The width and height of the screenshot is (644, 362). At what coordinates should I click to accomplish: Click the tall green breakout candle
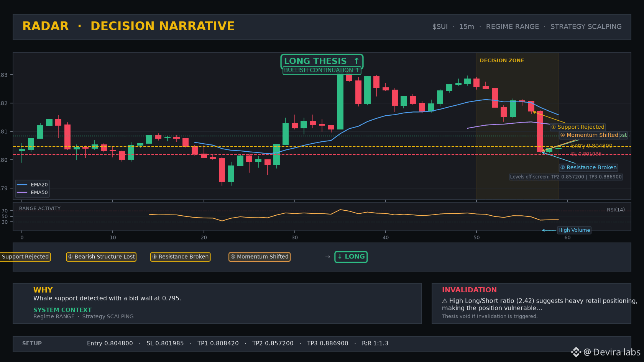tap(340, 102)
